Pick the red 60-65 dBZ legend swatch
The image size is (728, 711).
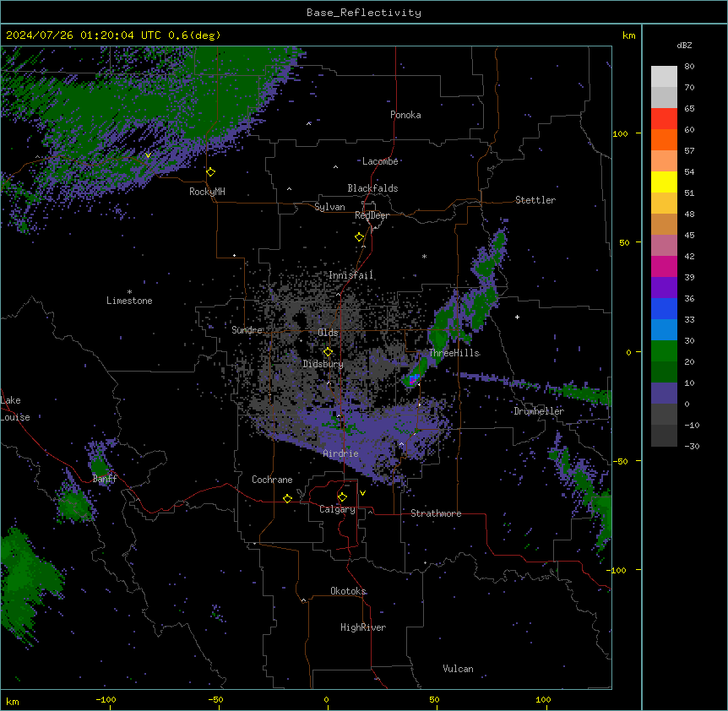[664, 119]
